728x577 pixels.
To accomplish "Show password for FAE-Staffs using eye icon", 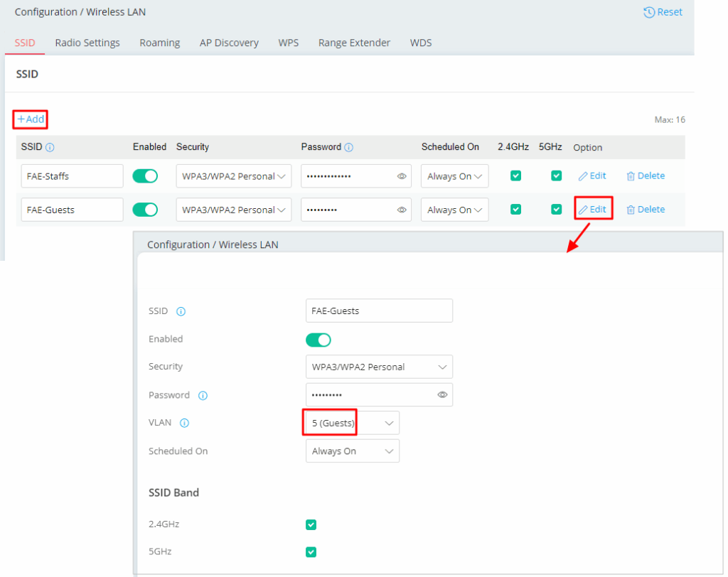I will click(402, 176).
